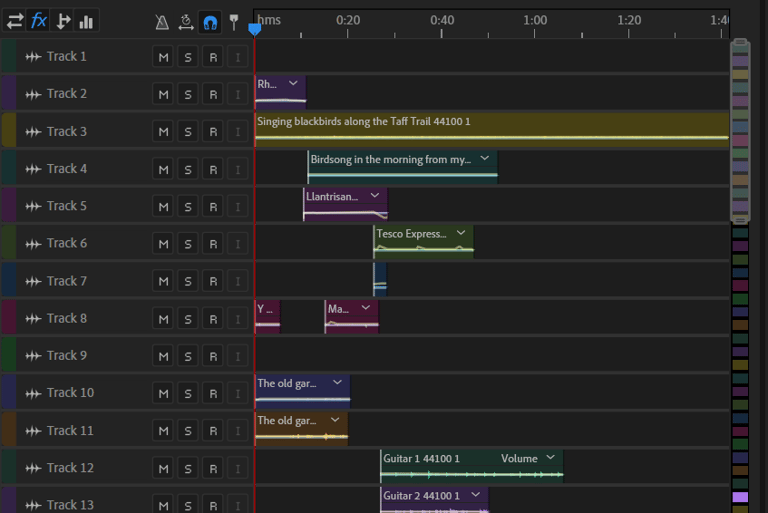Viewport: 768px width, 513px height.
Task: Click the Track 11 waveform icon
Action: click(33, 431)
